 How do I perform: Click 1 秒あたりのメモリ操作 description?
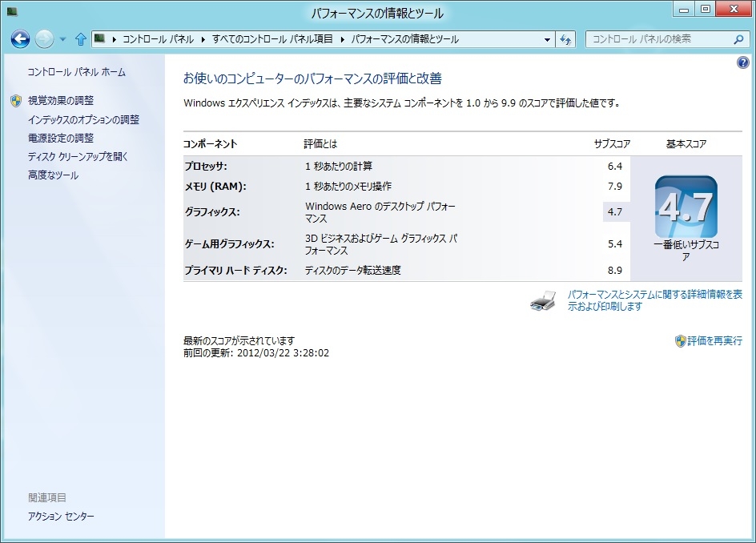[x=348, y=186]
